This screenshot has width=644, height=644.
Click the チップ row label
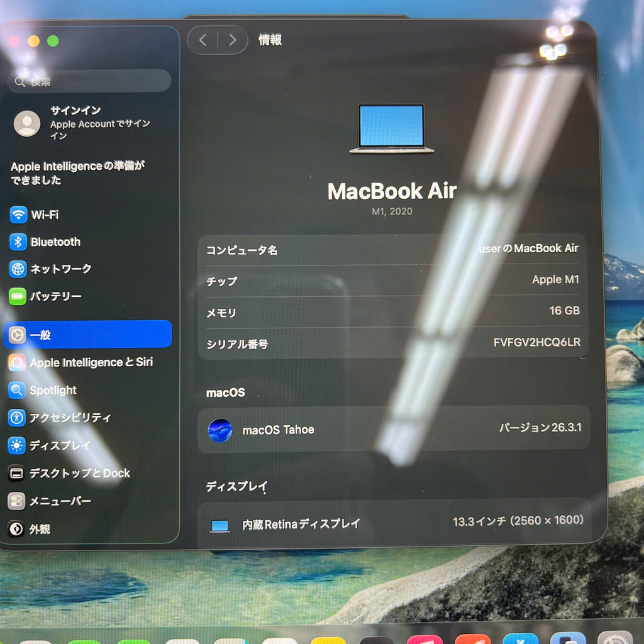[x=222, y=281]
